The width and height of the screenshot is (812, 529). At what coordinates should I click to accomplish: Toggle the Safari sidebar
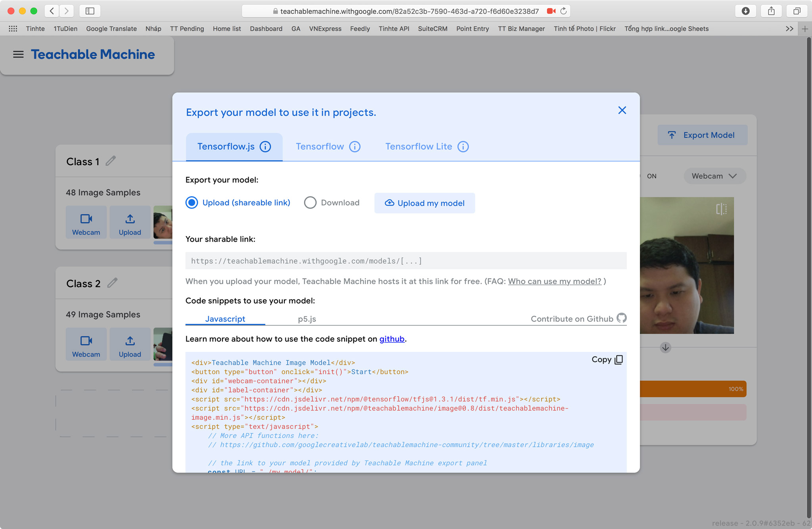(90, 11)
